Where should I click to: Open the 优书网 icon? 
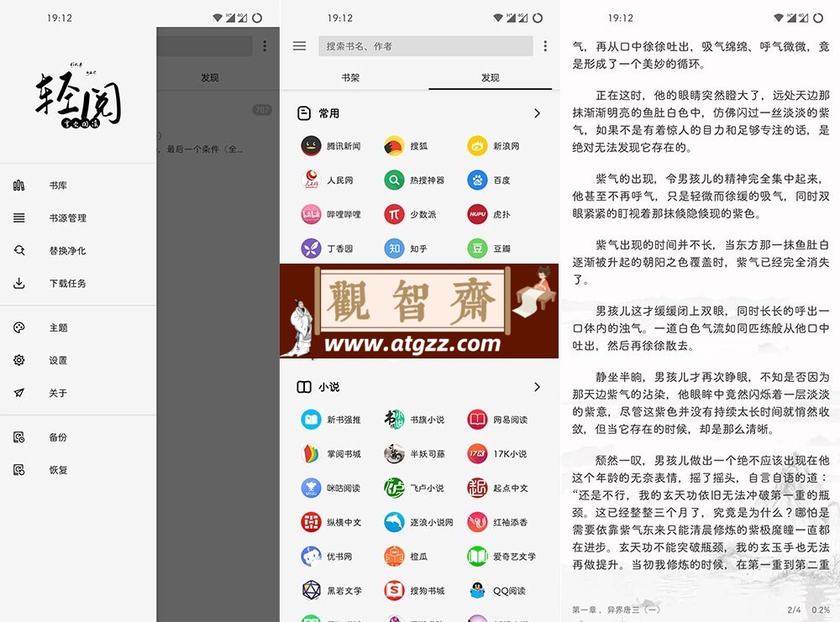311,557
